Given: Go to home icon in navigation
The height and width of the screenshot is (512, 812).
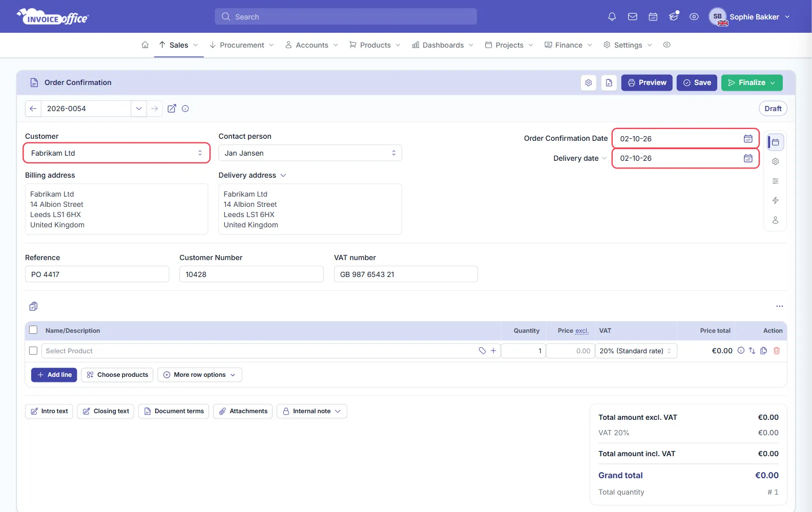Looking at the screenshot, I should pos(145,45).
